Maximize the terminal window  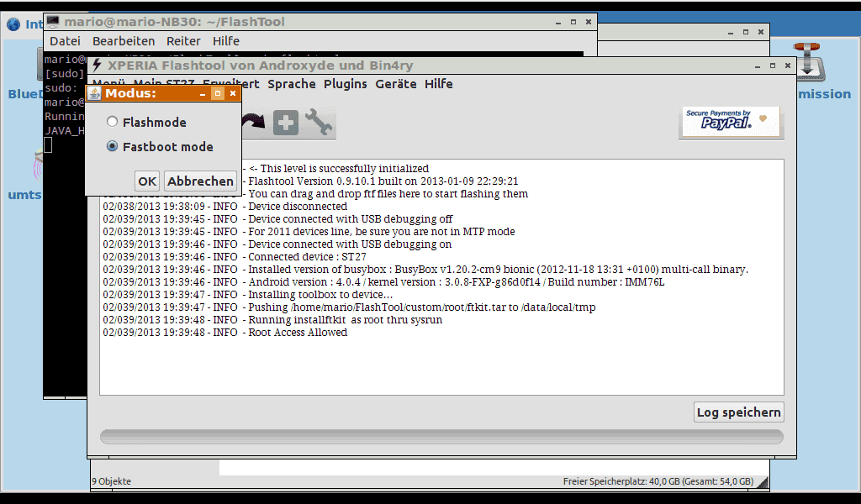click(x=573, y=22)
